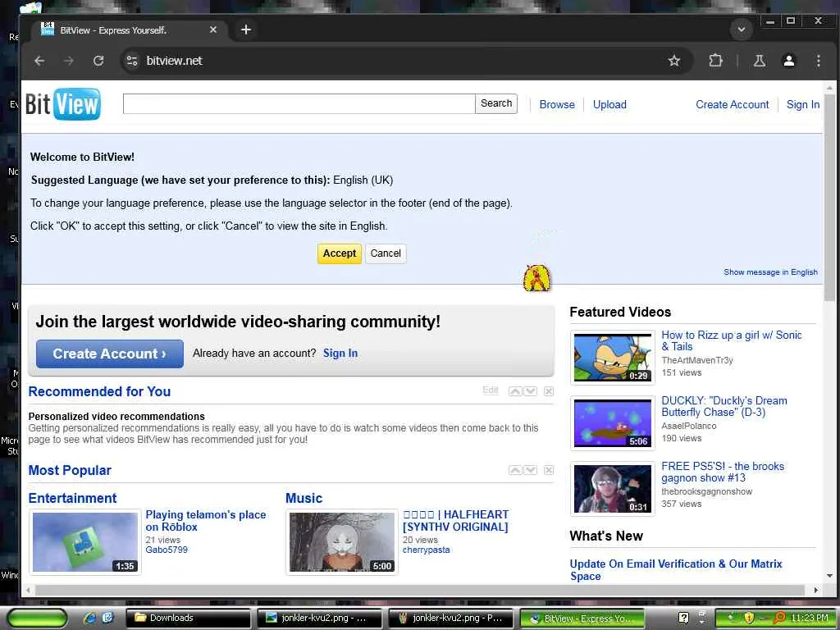840x630 pixels.
Task: Open Update On Email Verification news link
Action: [x=676, y=570]
